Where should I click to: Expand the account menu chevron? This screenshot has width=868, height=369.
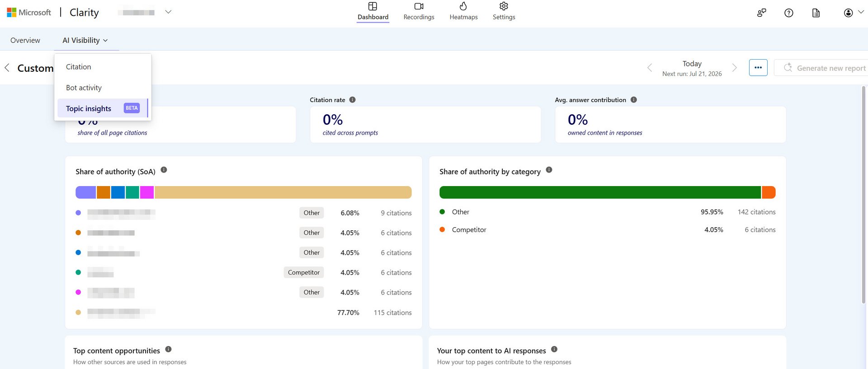861,12
